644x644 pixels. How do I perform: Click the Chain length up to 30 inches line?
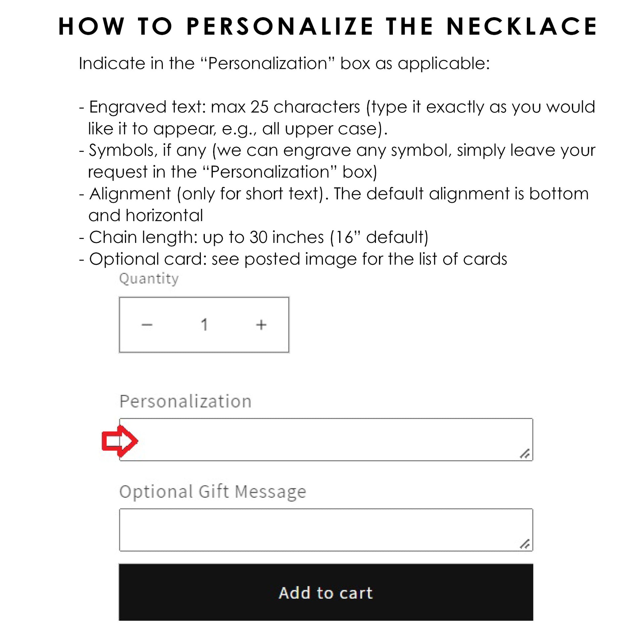pyautogui.click(x=254, y=237)
